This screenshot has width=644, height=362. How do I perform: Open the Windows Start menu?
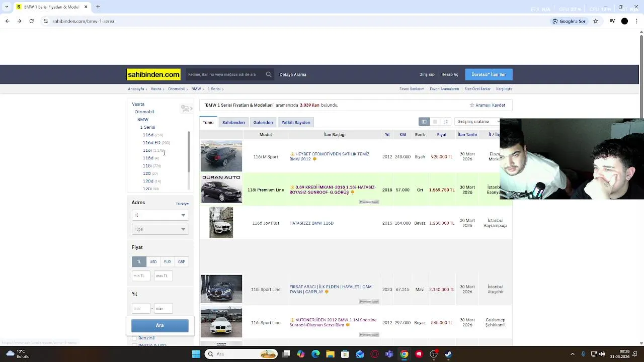tap(196, 354)
